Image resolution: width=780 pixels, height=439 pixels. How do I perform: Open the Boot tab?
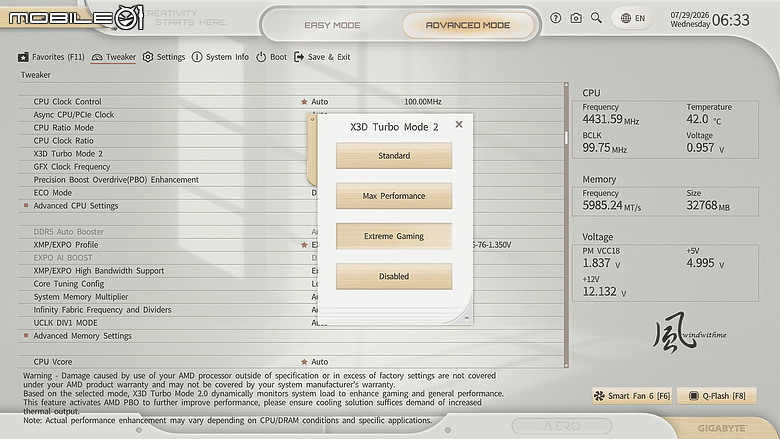click(x=272, y=57)
